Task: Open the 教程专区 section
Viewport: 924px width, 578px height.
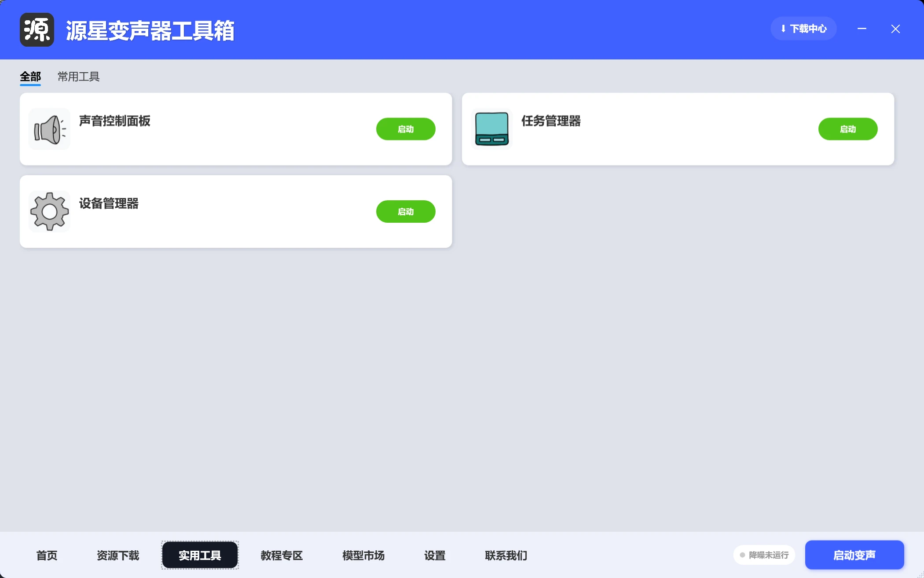Action: (x=281, y=555)
